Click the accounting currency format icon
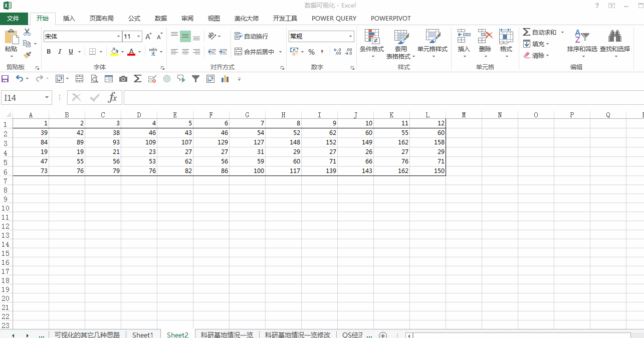The image size is (644, 338). pos(294,52)
